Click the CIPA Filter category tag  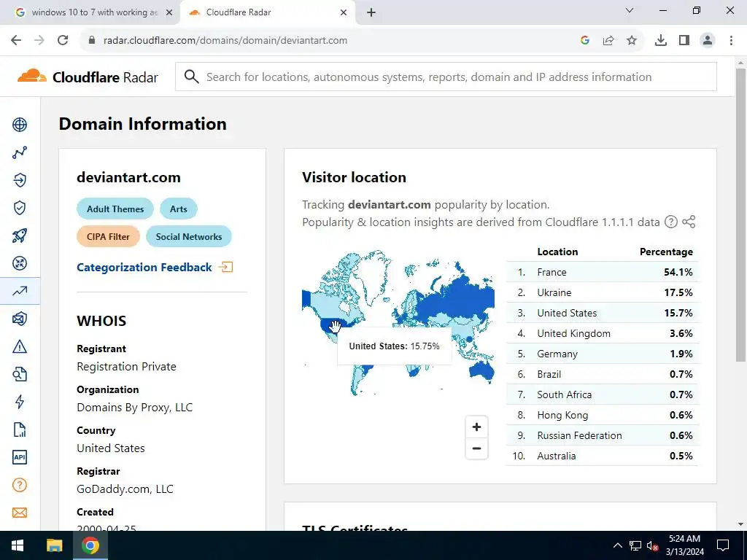click(108, 237)
